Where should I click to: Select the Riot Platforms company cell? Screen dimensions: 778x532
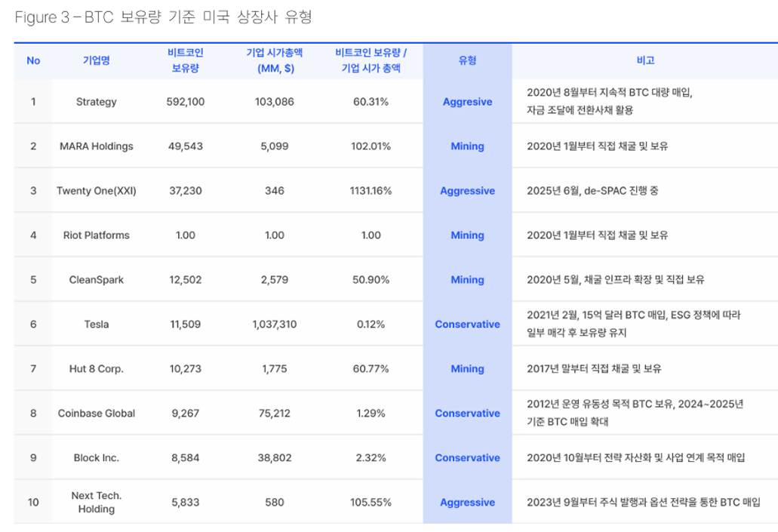click(96, 235)
